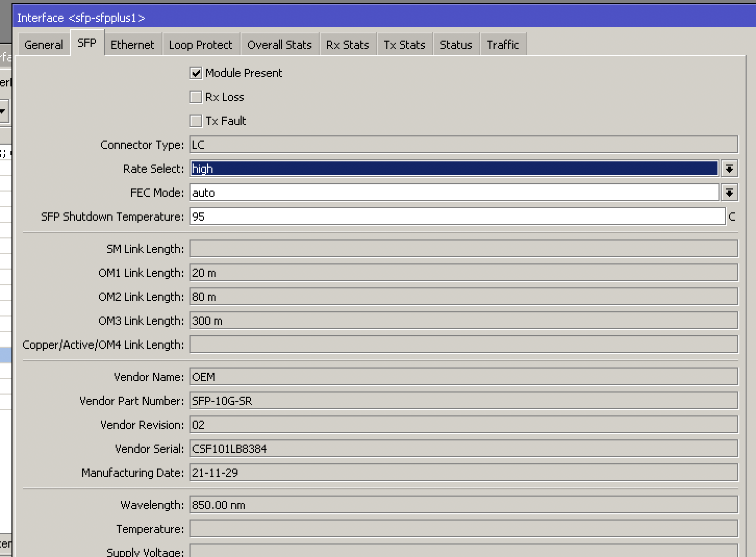The width and height of the screenshot is (756, 557).
Task: Select the SFP tab
Action: (x=87, y=43)
